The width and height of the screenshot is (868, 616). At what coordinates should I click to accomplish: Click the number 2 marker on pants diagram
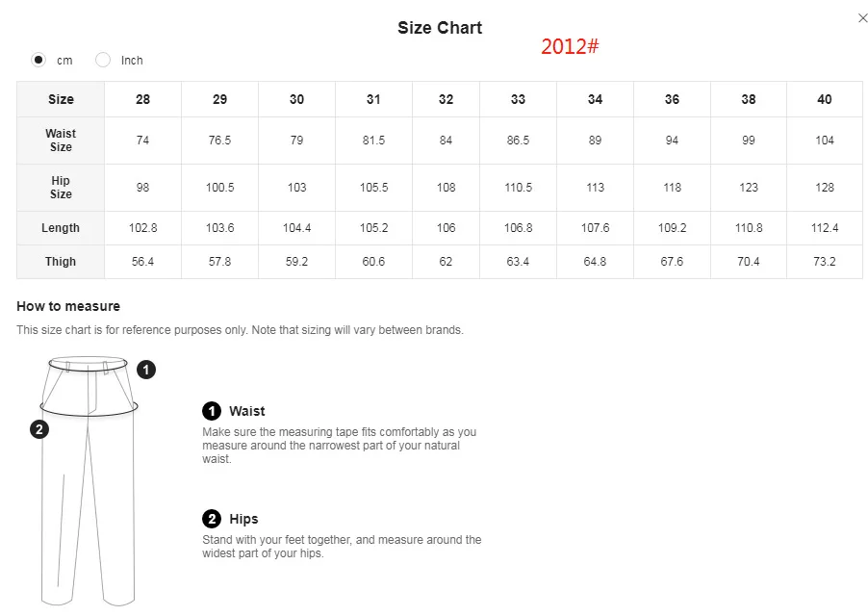pyautogui.click(x=39, y=429)
